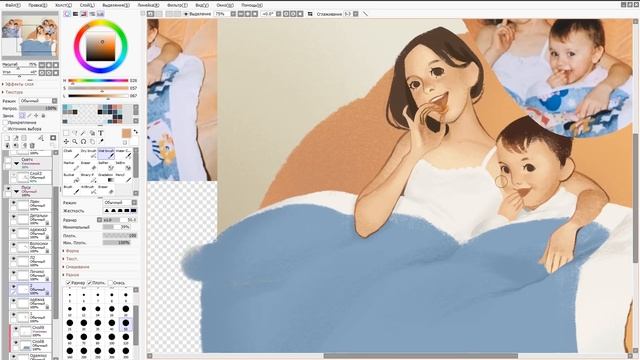
Task: Choose the Pencil tool
Action: [124, 178]
